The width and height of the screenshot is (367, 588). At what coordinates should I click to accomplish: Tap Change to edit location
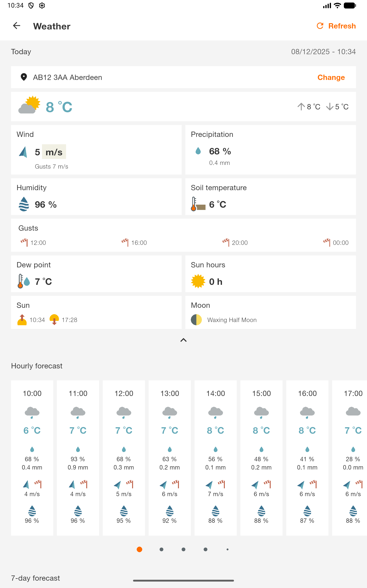(331, 77)
